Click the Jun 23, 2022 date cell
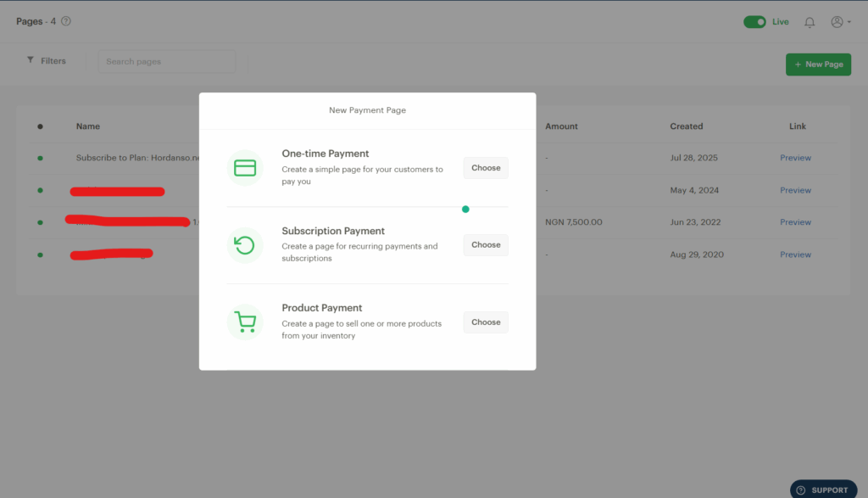The height and width of the screenshot is (498, 868). pos(695,222)
